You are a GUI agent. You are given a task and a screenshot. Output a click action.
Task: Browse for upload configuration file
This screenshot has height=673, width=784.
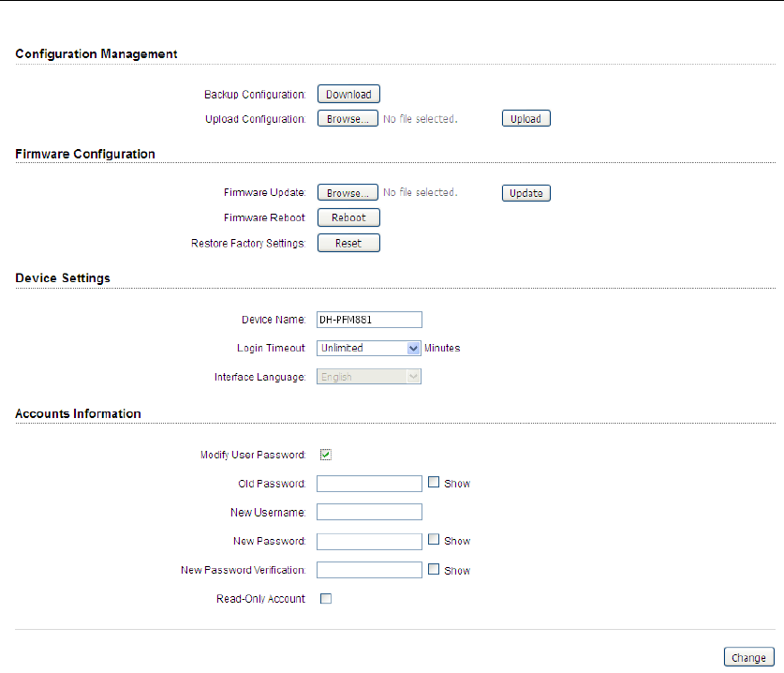(348, 119)
